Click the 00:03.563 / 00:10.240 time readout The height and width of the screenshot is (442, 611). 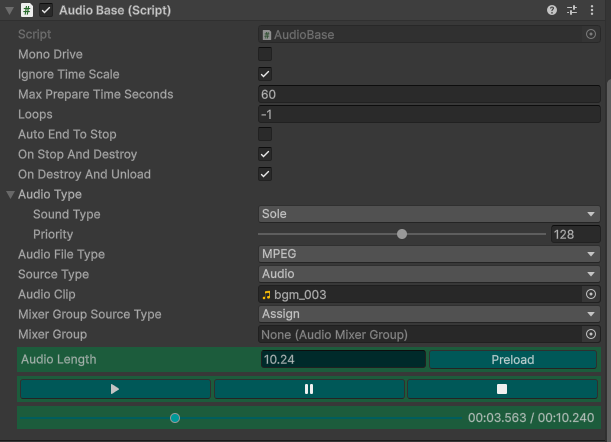tap(531, 418)
